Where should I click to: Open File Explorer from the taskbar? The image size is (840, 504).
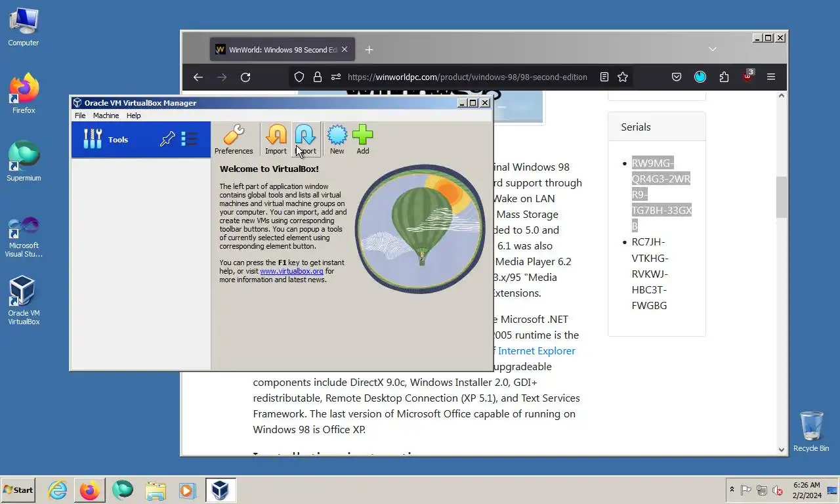156,490
